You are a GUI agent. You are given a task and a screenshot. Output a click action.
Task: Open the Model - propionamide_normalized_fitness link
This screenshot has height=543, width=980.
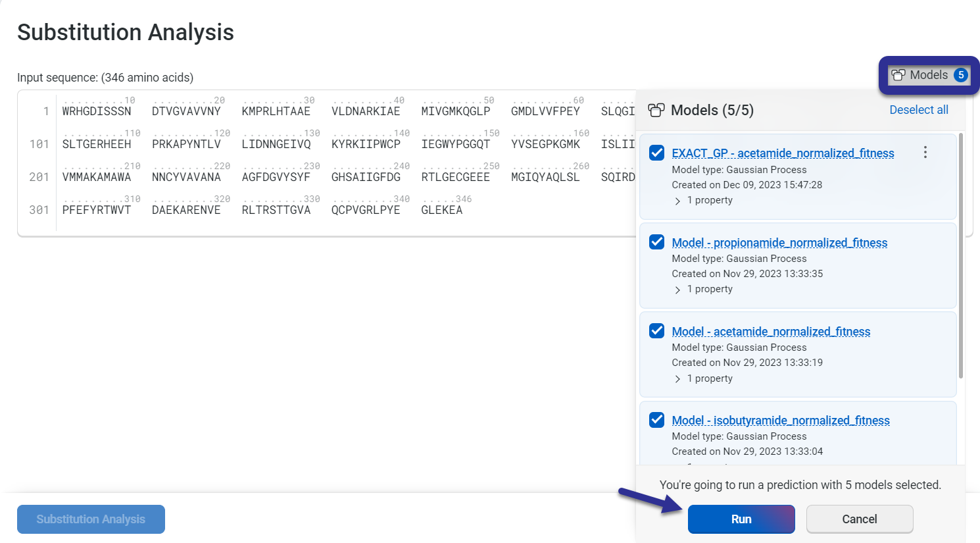[x=779, y=243]
